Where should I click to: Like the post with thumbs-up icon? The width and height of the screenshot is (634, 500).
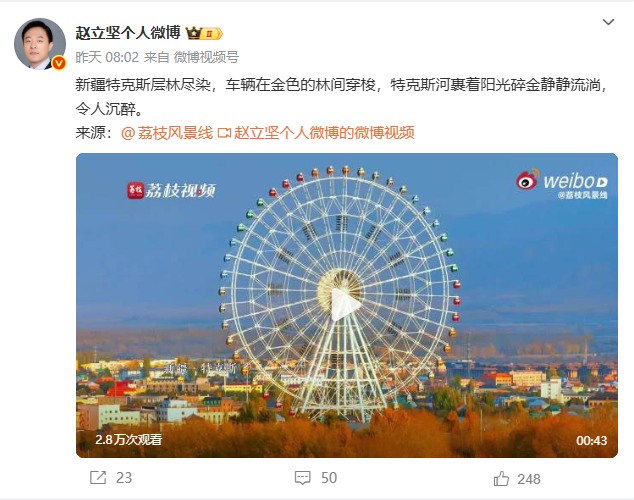point(501,478)
